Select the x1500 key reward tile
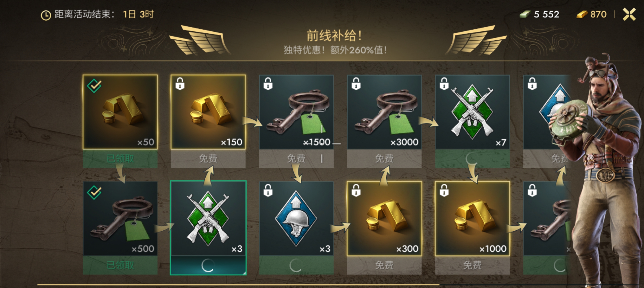 coord(296,112)
